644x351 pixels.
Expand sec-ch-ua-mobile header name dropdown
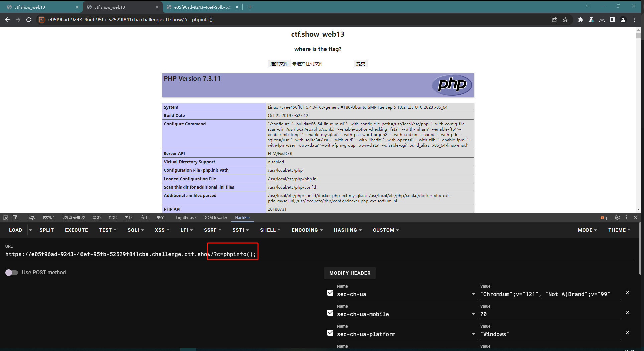tap(473, 314)
